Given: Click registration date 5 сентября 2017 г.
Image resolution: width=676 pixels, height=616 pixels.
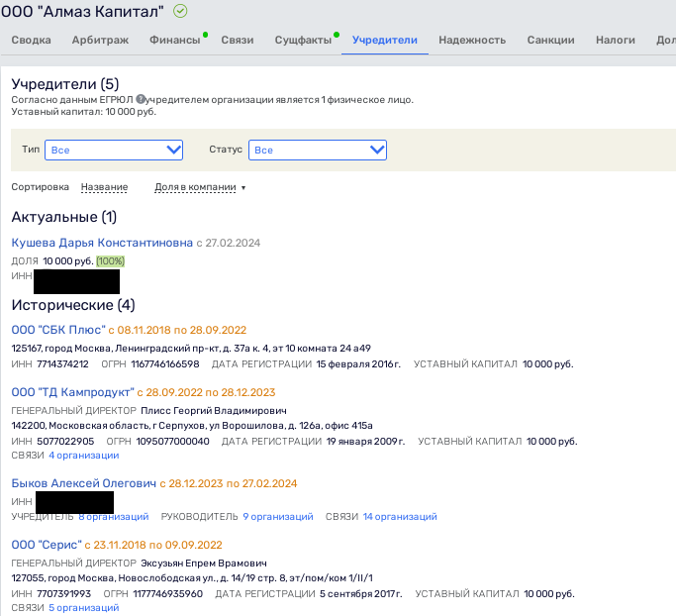Looking at the screenshot, I should pyautogui.click(x=361, y=594).
